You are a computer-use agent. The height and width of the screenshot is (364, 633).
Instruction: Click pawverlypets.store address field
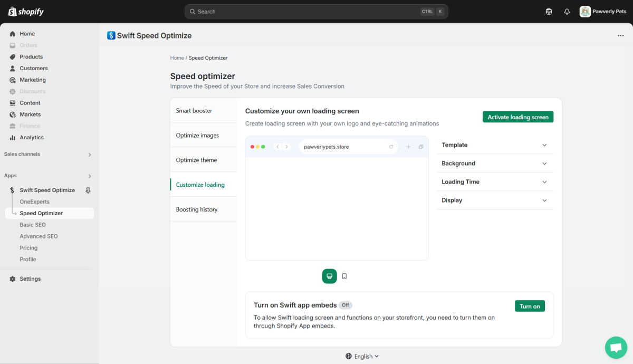348,147
